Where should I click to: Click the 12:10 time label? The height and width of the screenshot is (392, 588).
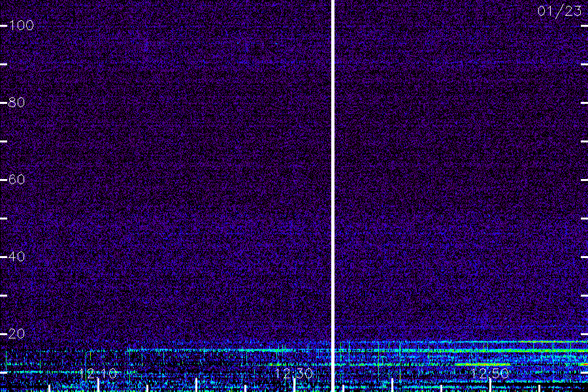point(98,373)
